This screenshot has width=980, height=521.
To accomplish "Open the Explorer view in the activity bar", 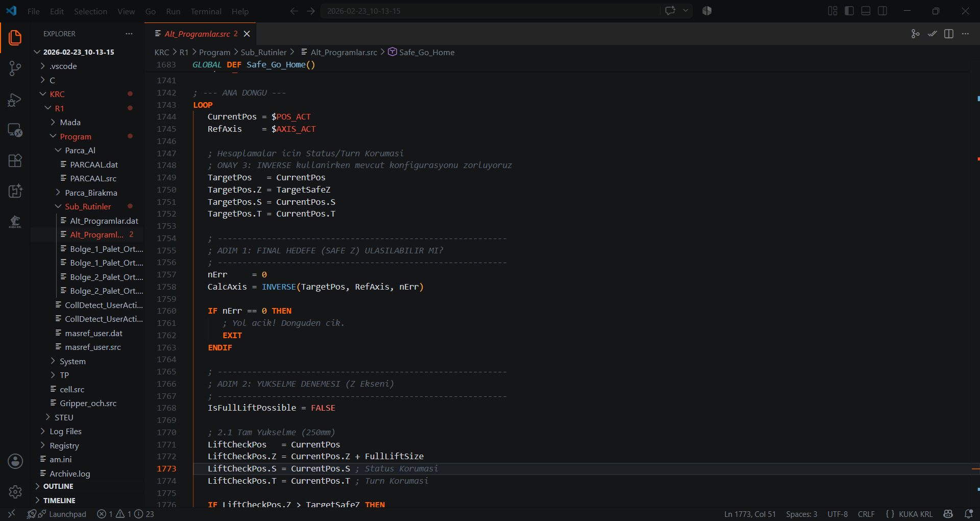I will [x=15, y=37].
